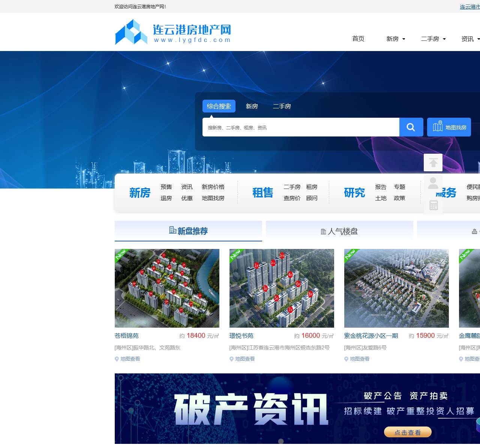Click map pin icon under 苍梧锦苑
480x448 pixels.
117,359
